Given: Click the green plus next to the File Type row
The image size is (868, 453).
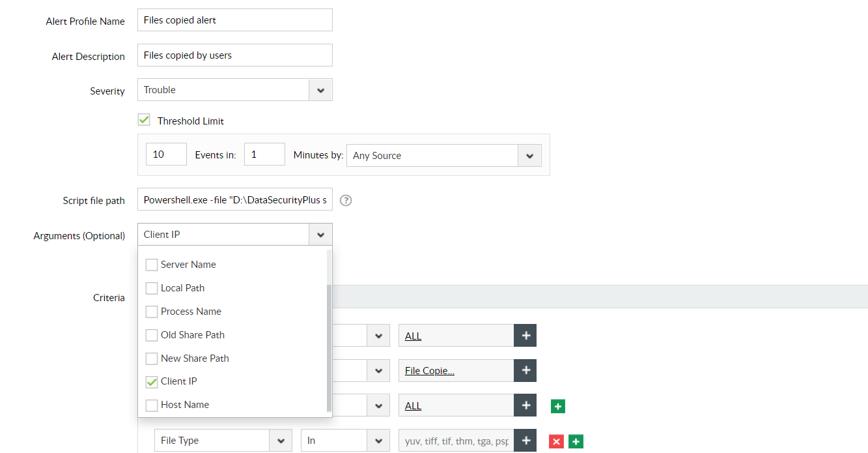Looking at the screenshot, I should coord(576,441).
